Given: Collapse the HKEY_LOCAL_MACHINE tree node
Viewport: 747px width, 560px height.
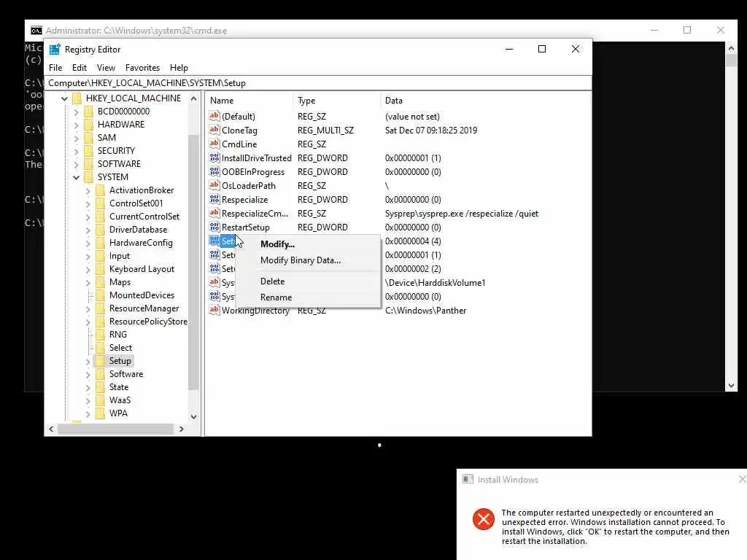Looking at the screenshot, I should click(x=65, y=98).
